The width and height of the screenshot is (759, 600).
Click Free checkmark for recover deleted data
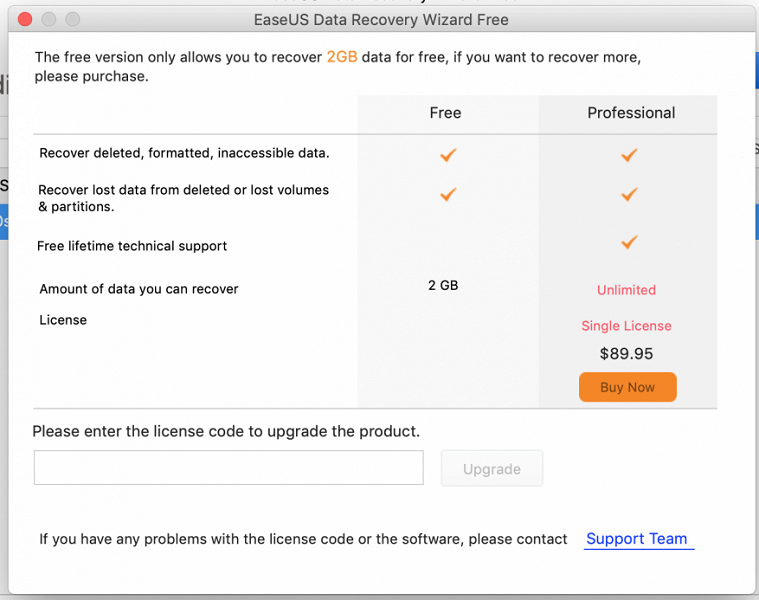coord(448,155)
